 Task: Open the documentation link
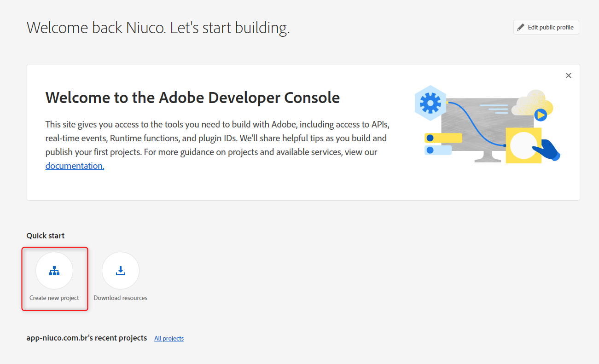point(75,166)
